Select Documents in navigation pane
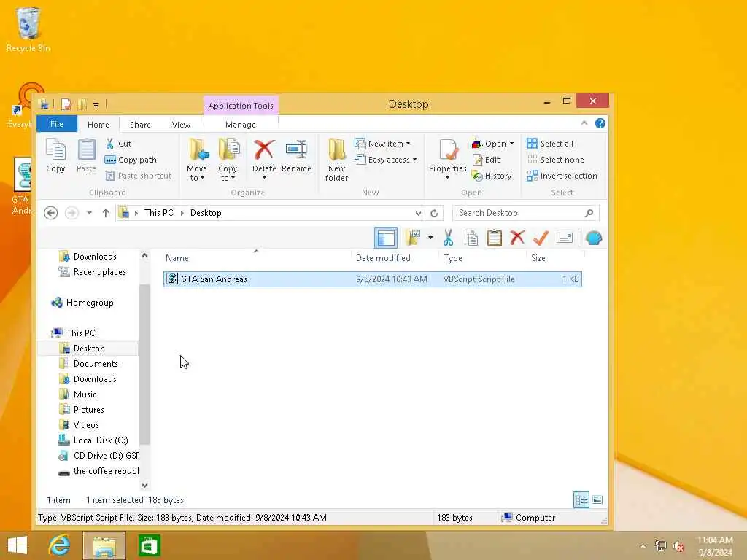The height and width of the screenshot is (560, 747). [88, 364]
